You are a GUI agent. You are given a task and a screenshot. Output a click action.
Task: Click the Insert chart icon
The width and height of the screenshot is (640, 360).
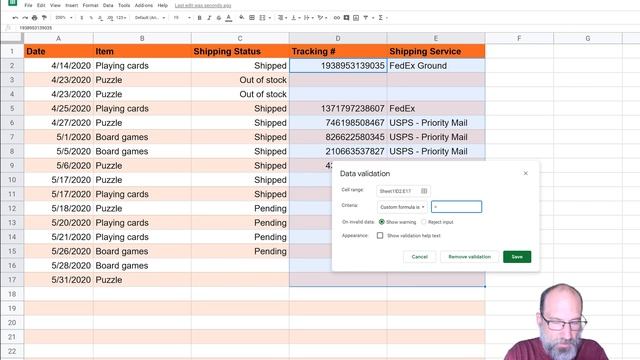(x=356, y=18)
